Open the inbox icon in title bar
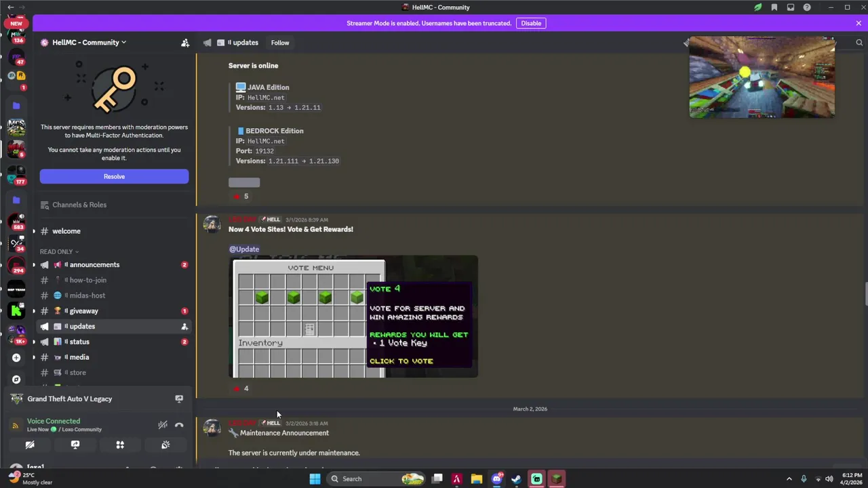 [x=791, y=7]
